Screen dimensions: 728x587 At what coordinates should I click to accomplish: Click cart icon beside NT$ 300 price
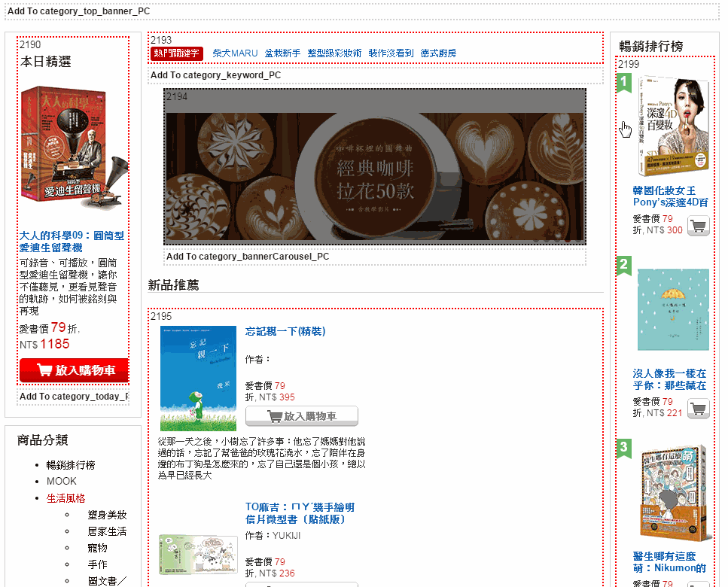pyautogui.click(x=699, y=226)
